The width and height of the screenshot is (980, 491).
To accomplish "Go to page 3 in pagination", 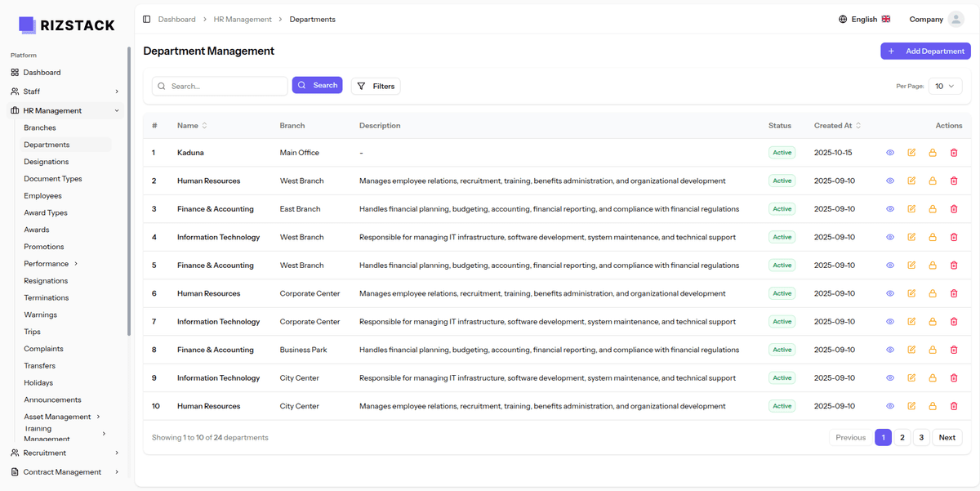I will point(921,437).
